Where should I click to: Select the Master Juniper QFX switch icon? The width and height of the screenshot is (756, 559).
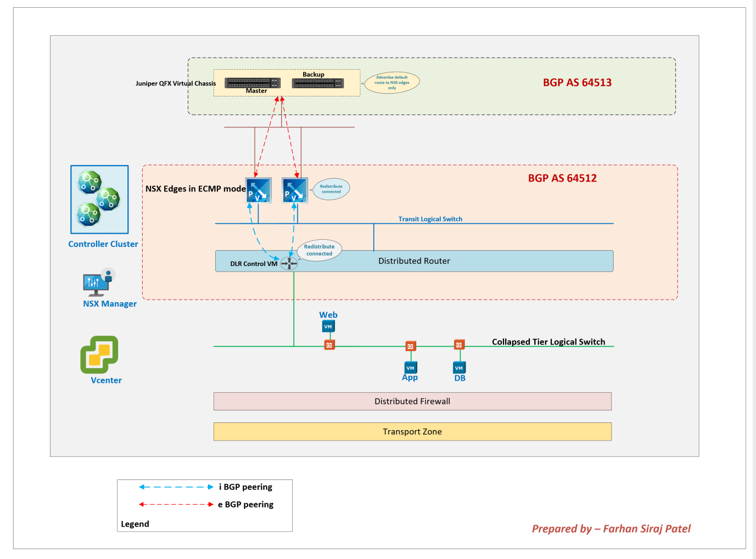click(x=252, y=82)
